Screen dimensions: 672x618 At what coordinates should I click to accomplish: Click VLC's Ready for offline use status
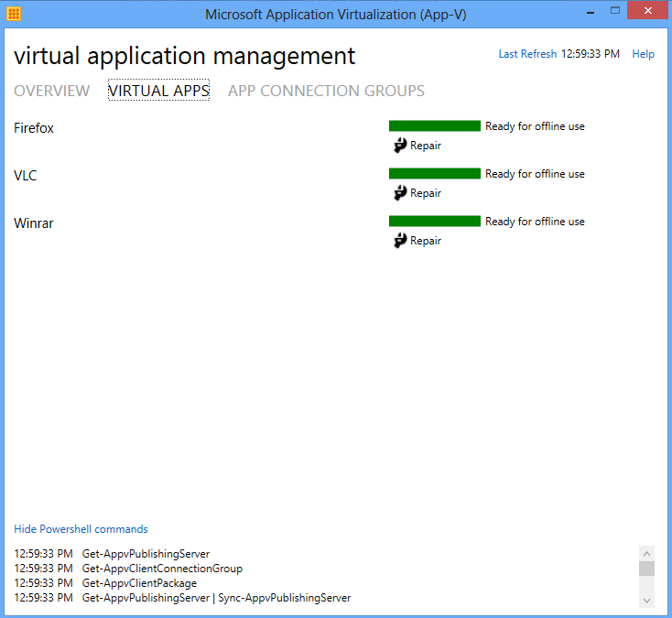click(535, 174)
